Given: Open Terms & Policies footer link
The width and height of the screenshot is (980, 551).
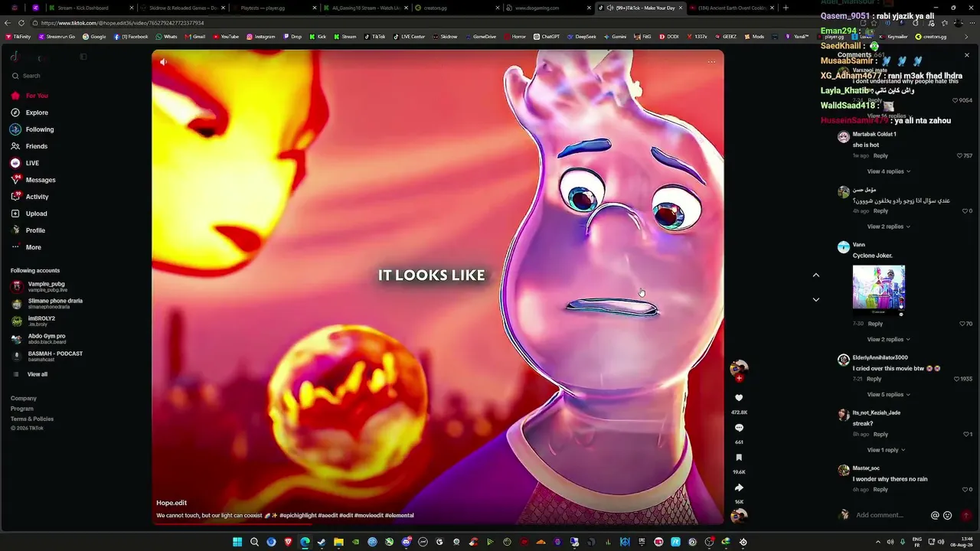Looking at the screenshot, I should coord(32,419).
